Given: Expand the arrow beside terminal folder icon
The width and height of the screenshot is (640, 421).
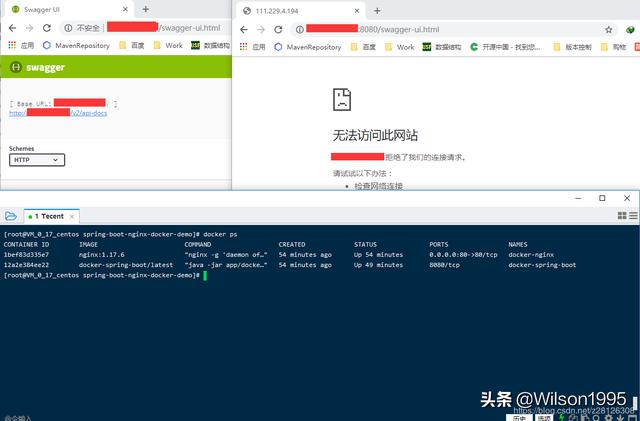Looking at the screenshot, I should pos(21,215).
